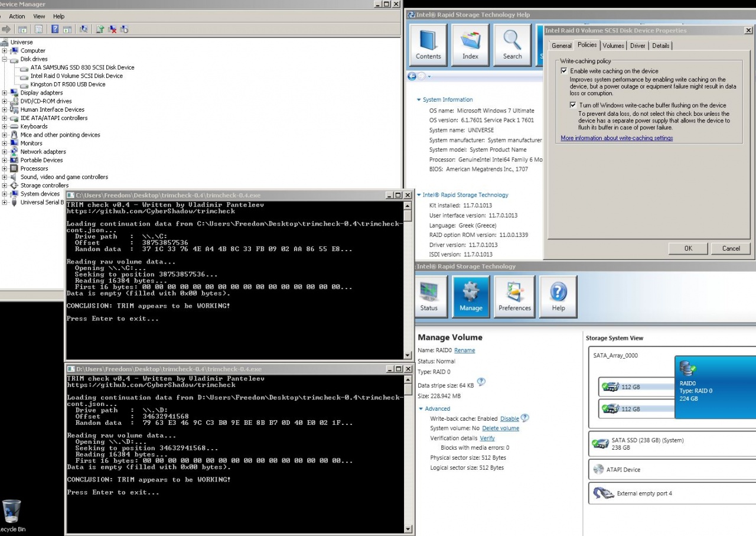756x536 pixels.
Task: Expand DVD/CD-ROM drives node
Action: [x=5, y=101]
